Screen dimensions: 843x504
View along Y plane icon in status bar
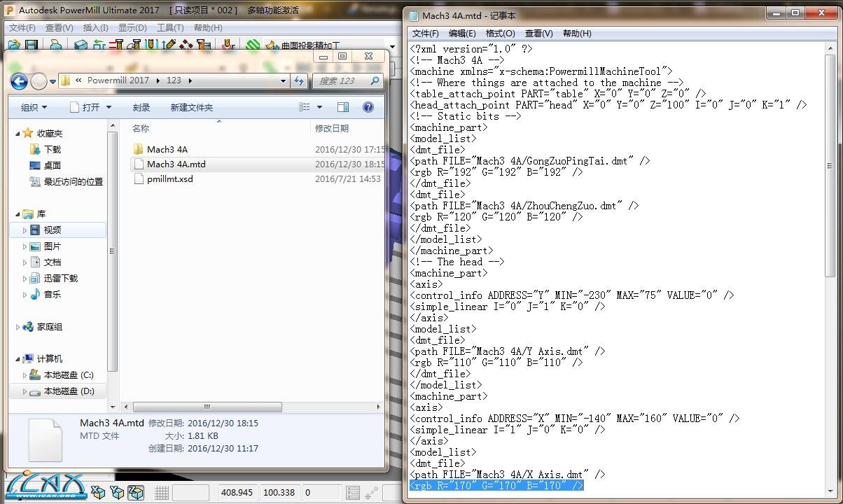(x=117, y=492)
